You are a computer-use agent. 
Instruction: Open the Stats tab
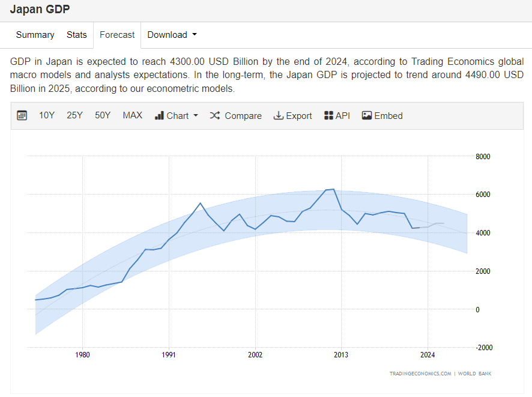coord(76,35)
